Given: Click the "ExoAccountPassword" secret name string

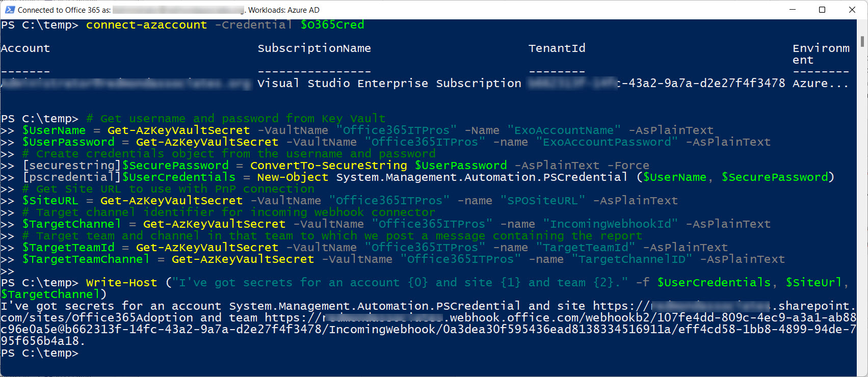Looking at the screenshot, I should (607, 142).
